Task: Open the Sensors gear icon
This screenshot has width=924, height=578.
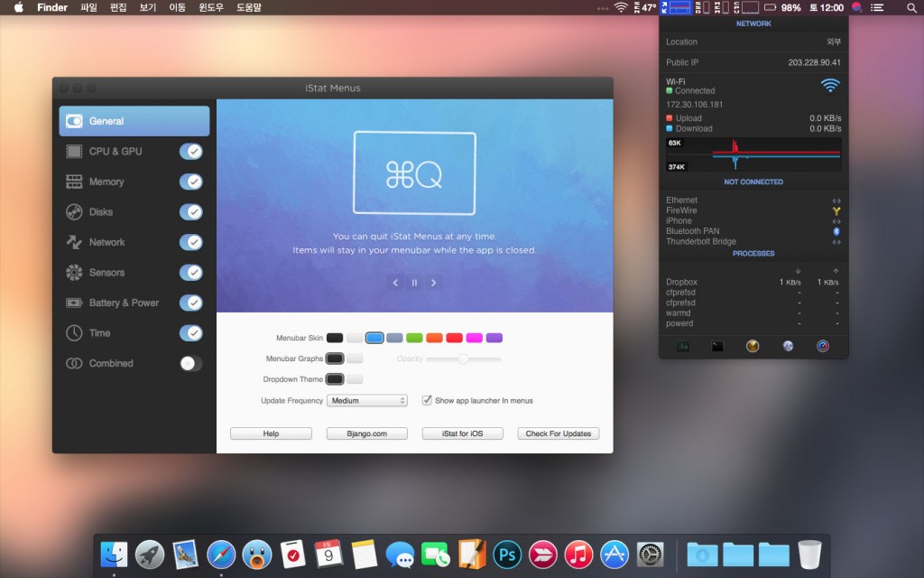Action: coord(74,273)
